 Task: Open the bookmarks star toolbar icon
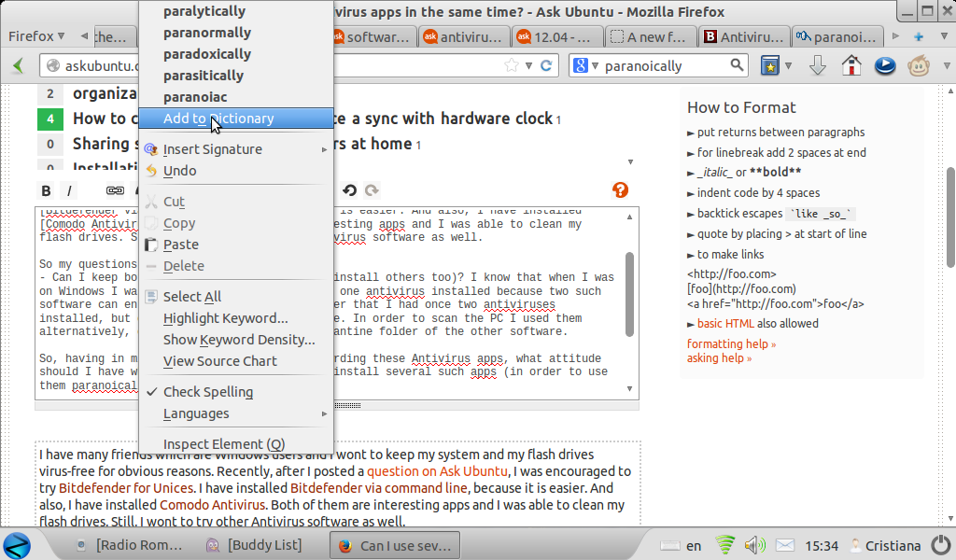[x=770, y=66]
